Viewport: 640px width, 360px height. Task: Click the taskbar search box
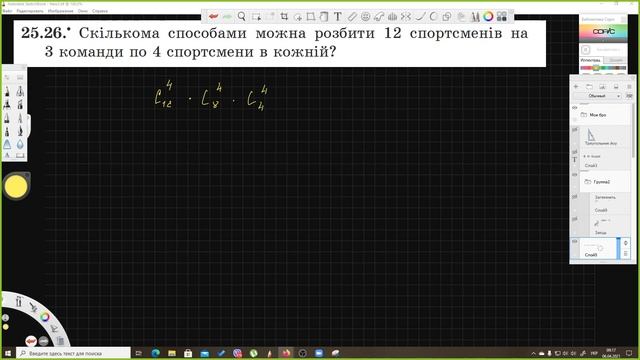click(x=73, y=353)
